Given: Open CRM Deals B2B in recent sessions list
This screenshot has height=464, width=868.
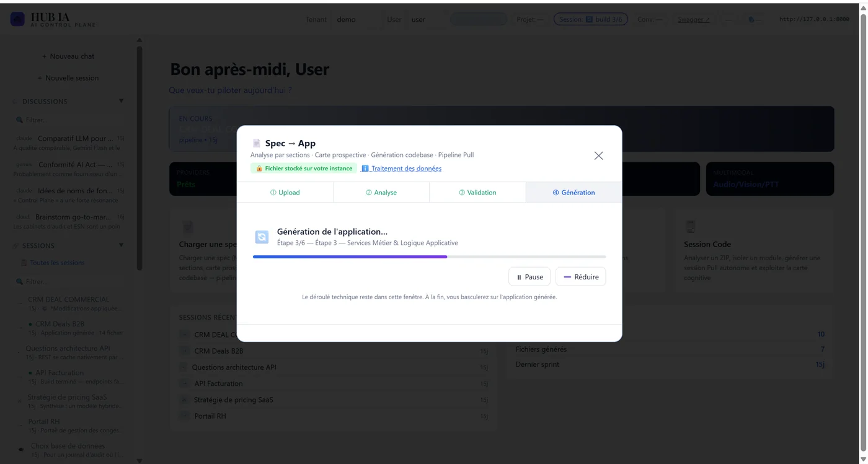Looking at the screenshot, I should coord(333,351).
